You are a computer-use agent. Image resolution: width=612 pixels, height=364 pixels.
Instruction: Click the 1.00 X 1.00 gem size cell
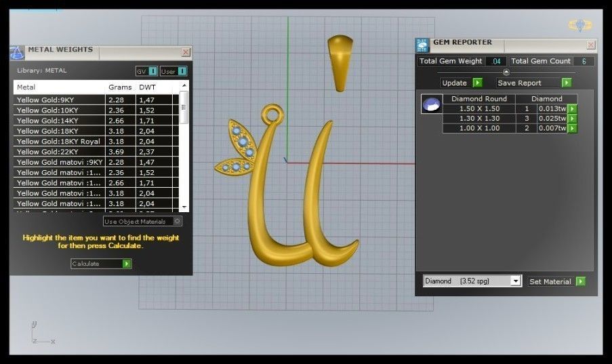[479, 128]
